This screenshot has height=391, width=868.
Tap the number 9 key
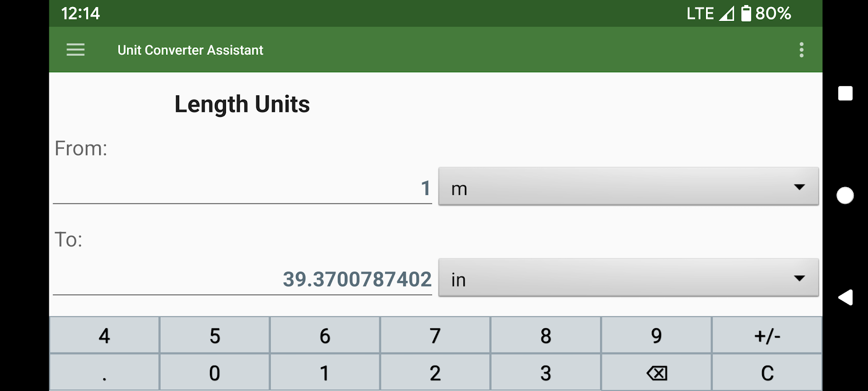click(657, 335)
